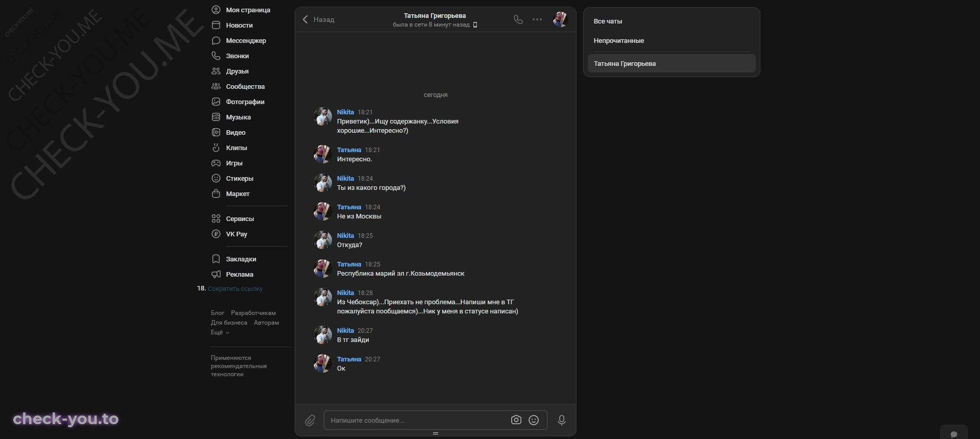Screen dimensions: 980x439
Task: Click Nikita's name on the 18:21 message
Action: 345,112
